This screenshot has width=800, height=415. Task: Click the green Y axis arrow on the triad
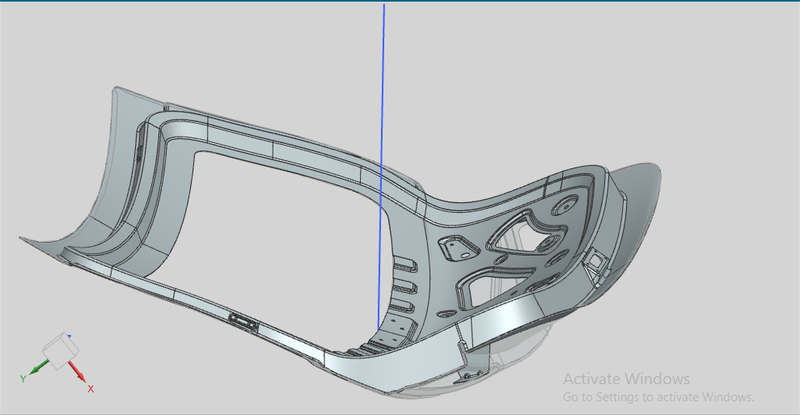tap(37, 370)
